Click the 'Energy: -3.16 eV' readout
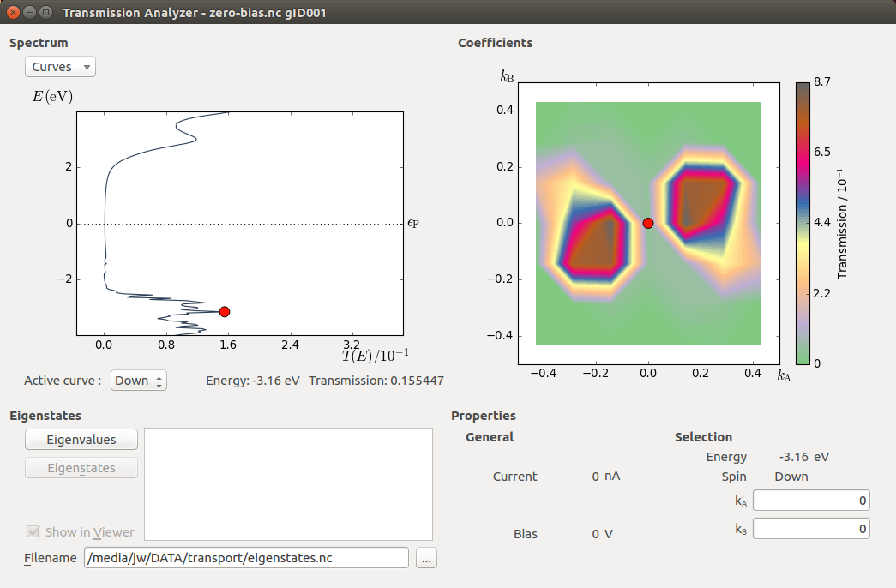This screenshot has height=588, width=896. [253, 381]
